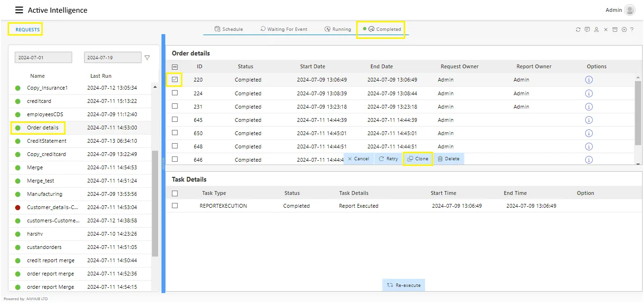Click the circled X icon in toolbar

pyautogui.click(x=624, y=29)
